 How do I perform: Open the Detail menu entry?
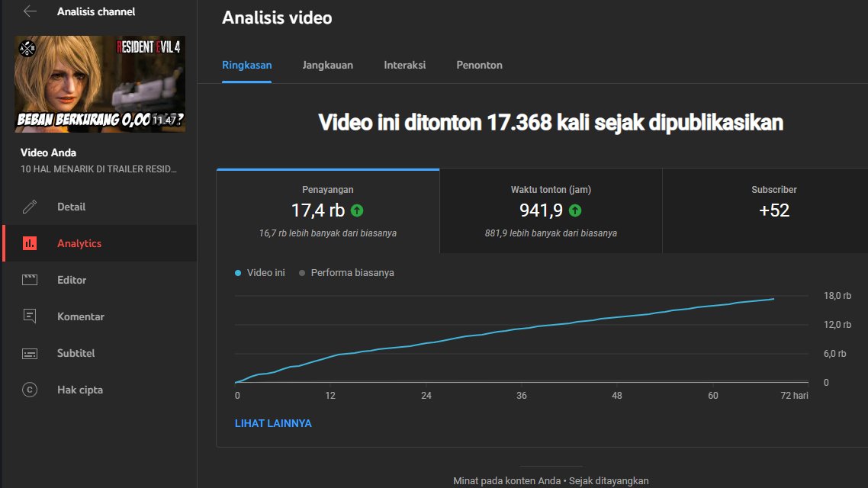(x=100, y=207)
